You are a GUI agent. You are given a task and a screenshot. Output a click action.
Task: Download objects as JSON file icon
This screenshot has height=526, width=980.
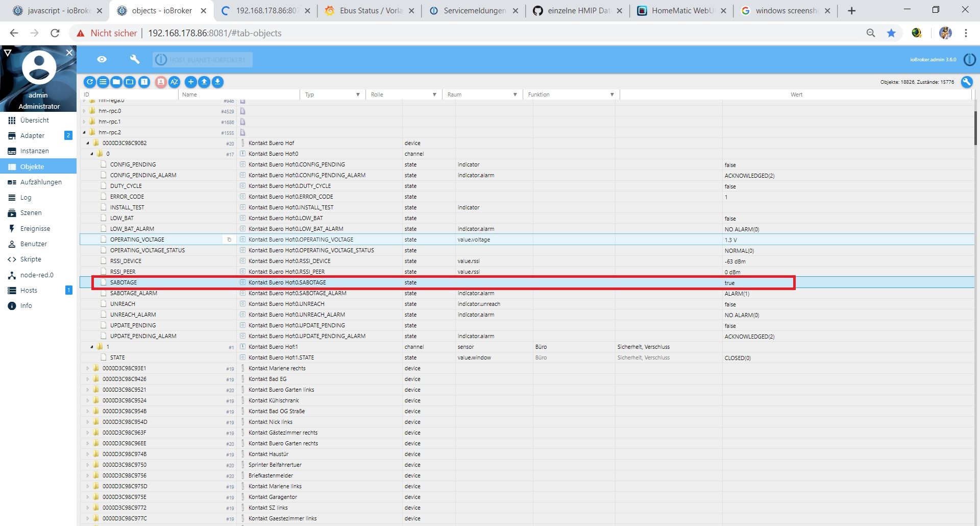[217, 82]
